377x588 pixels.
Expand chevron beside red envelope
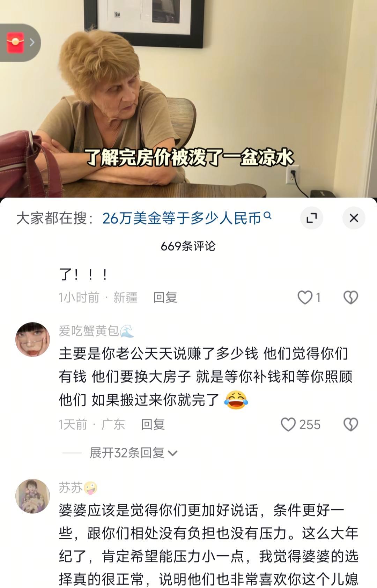click(x=32, y=43)
